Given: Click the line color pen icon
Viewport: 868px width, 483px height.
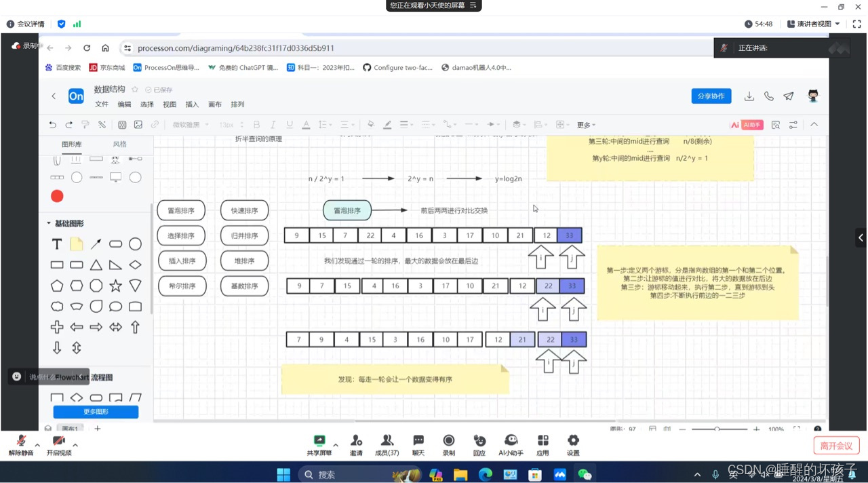Looking at the screenshot, I should coord(387,125).
